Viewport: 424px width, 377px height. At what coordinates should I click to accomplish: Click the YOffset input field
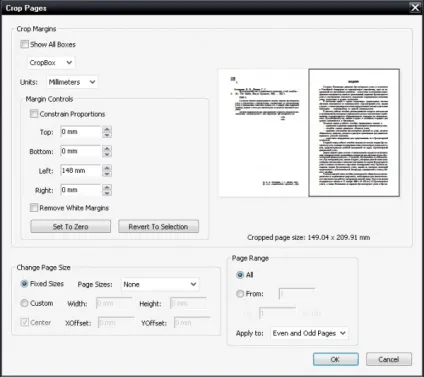[192, 323]
